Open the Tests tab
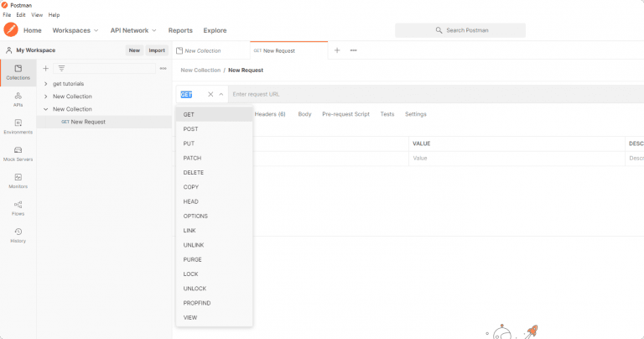 click(x=387, y=114)
